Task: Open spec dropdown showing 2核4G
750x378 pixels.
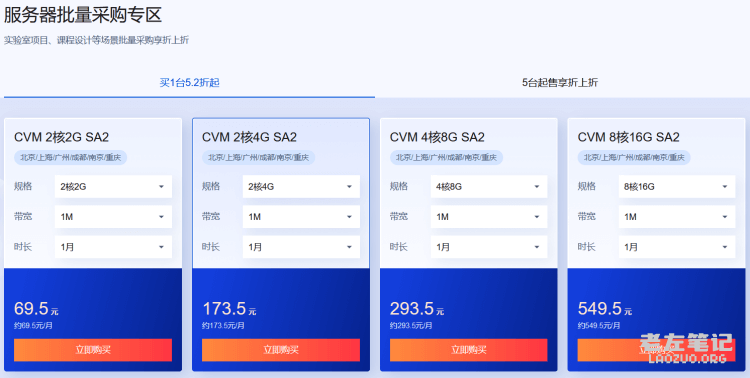Action: point(301,187)
